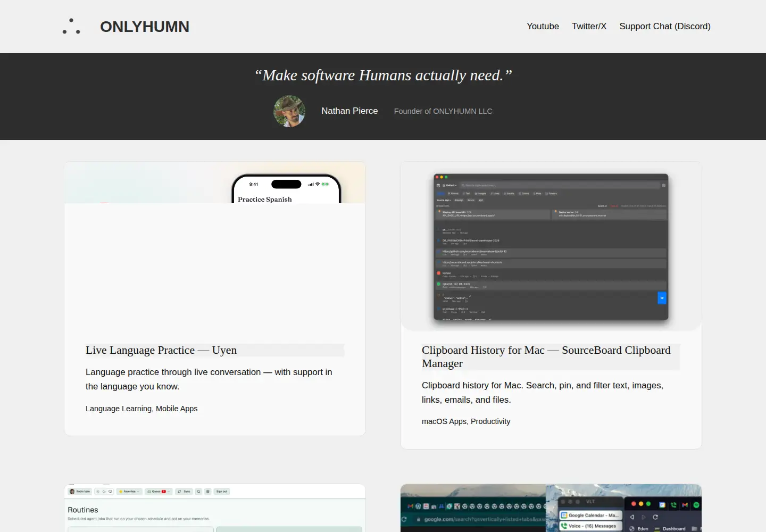
Task: Go to the Twitter/X link
Action: 589,26
